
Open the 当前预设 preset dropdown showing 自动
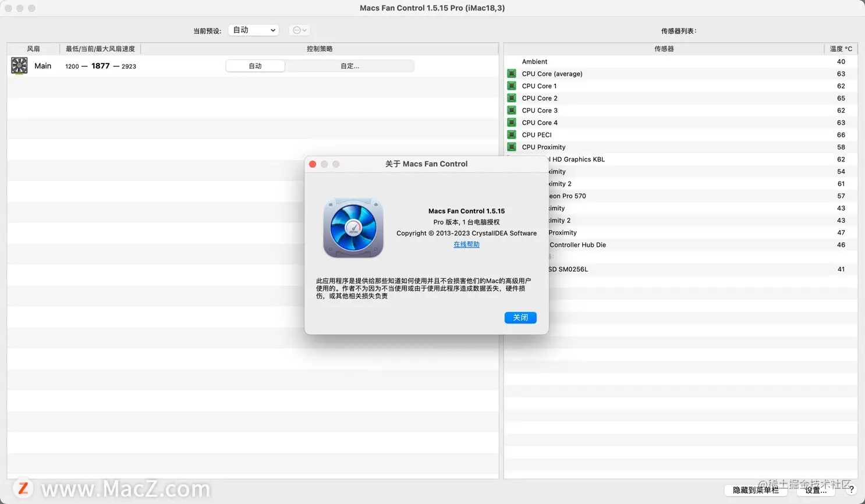tap(254, 30)
